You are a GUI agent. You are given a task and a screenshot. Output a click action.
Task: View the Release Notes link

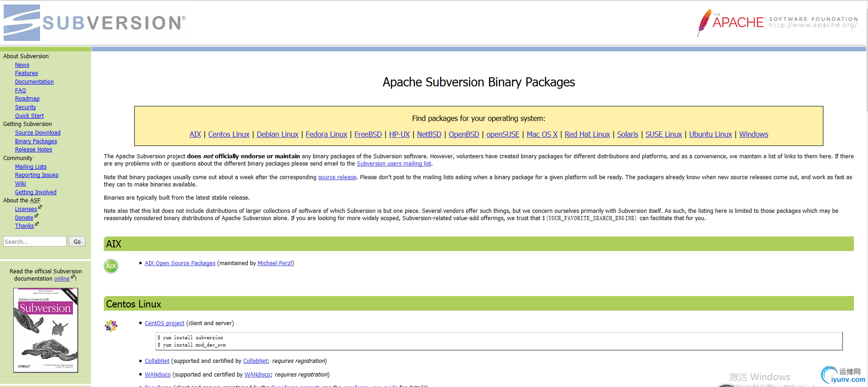[33, 150]
